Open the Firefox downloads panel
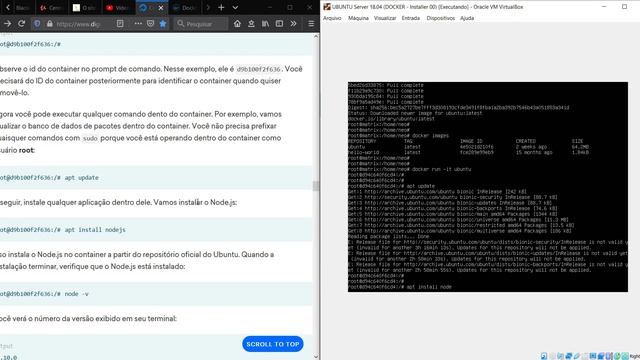The image size is (640, 360). (251, 24)
